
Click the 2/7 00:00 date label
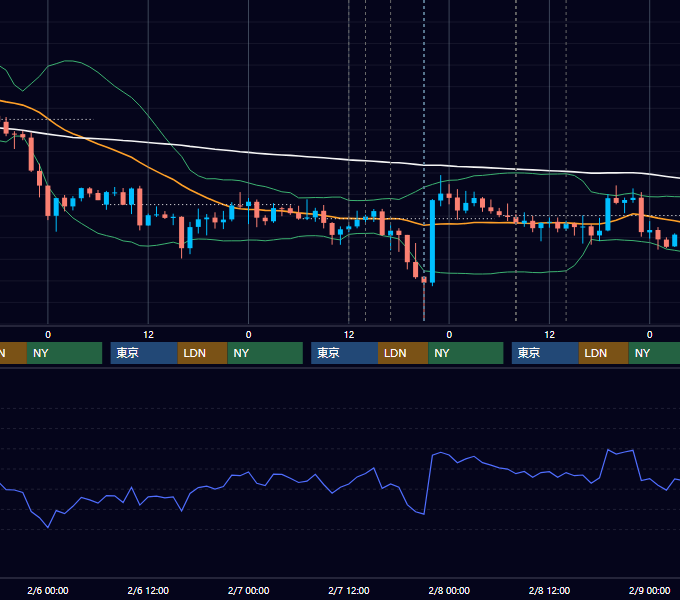(x=248, y=590)
